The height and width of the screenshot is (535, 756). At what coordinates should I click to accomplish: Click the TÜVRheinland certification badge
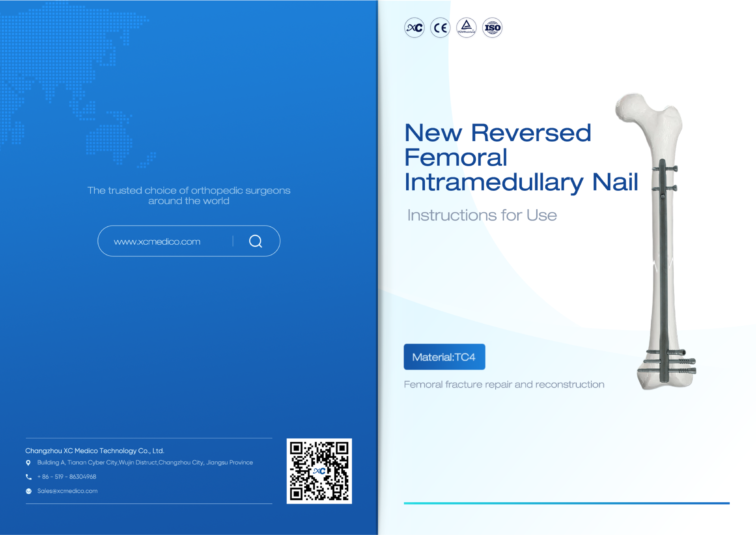(466, 28)
